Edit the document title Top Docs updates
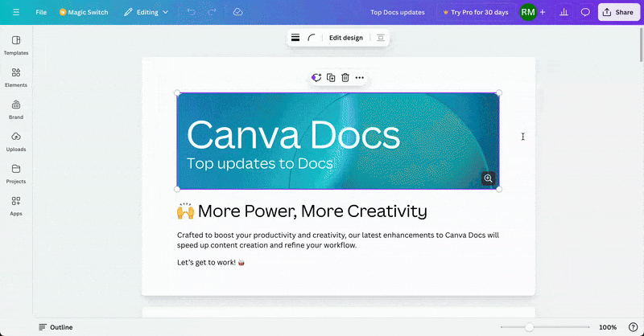The width and height of the screenshot is (644, 336). tap(397, 12)
